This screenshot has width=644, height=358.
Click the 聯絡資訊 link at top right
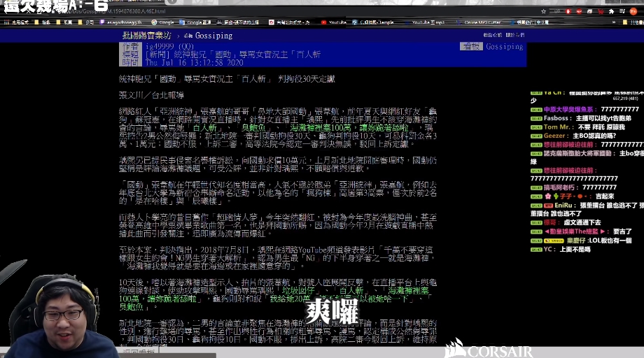point(492,35)
